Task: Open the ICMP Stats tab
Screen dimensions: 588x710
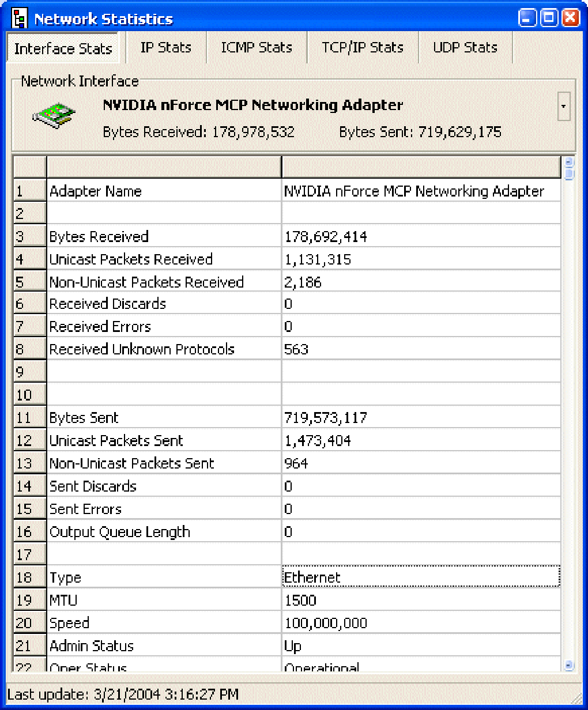Action: [x=257, y=47]
